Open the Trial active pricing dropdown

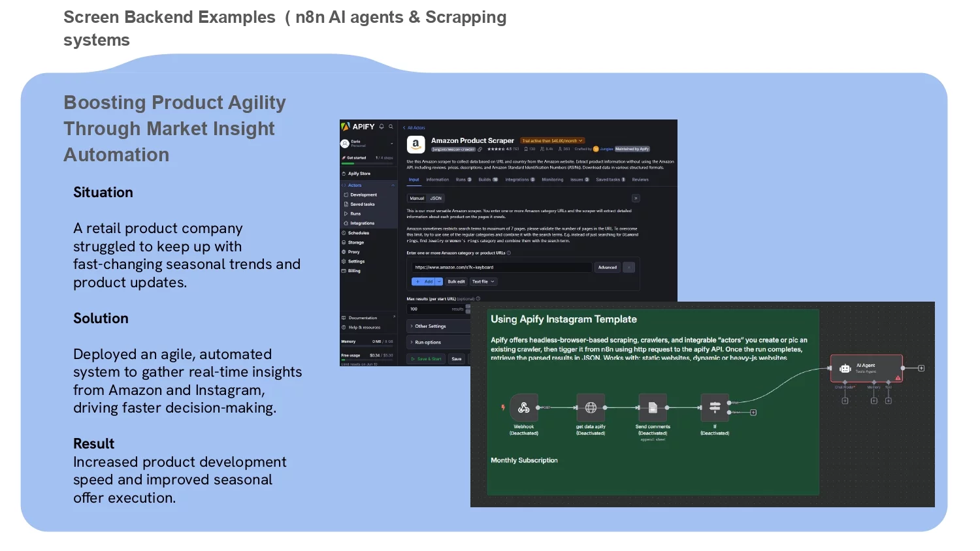pyautogui.click(x=552, y=140)
